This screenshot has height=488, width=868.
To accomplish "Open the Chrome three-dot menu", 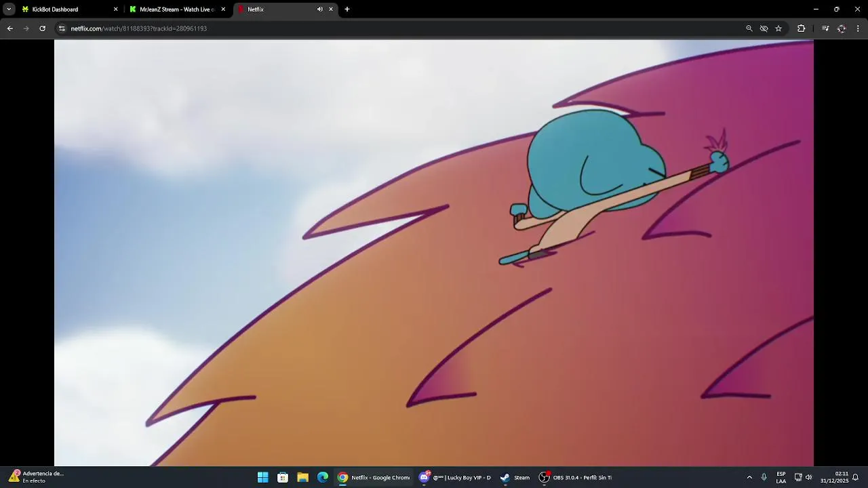I will [858, 28].
